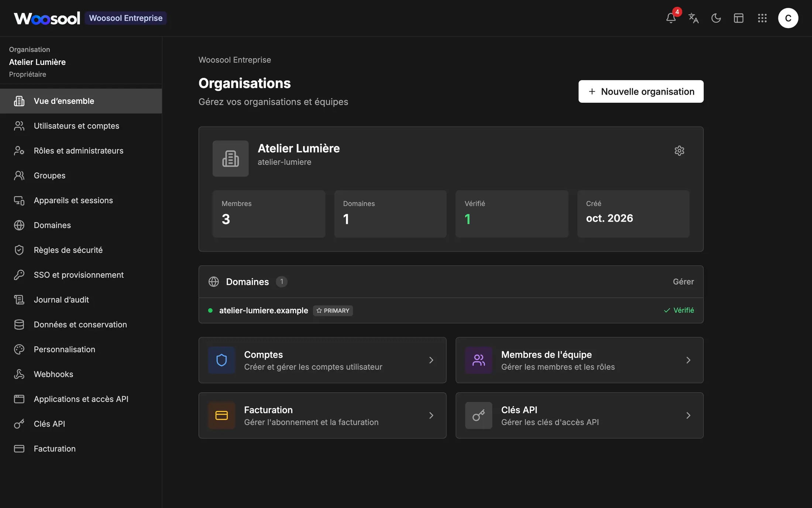Open Atelier Lumière settings gear
Screen dimensions: 812x508
point(679,151)
